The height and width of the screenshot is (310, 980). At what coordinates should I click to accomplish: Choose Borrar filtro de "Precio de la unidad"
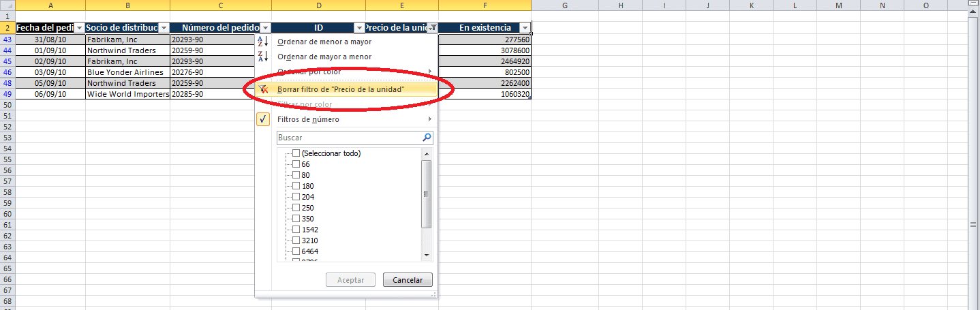[x=341, y=89]
